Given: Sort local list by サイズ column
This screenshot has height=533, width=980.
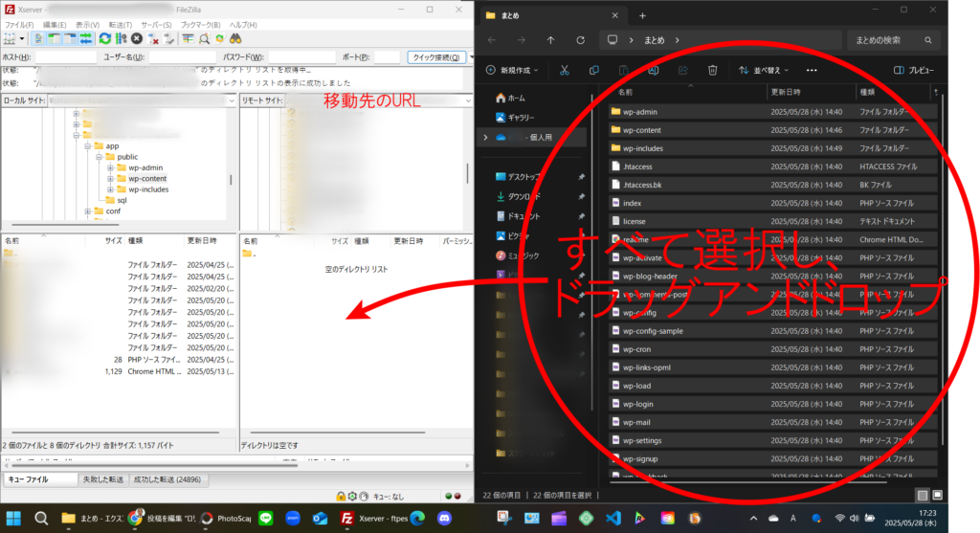Looking at the screenshot, I should tap(104, 240).
